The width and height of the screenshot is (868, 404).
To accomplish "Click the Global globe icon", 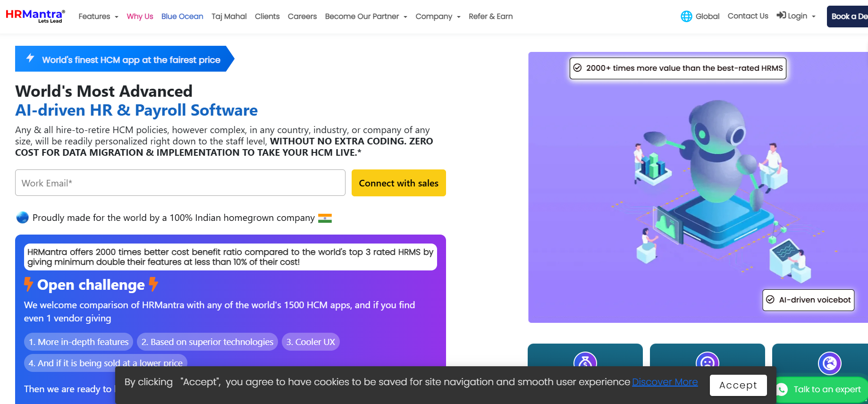I will click(686, 16).
